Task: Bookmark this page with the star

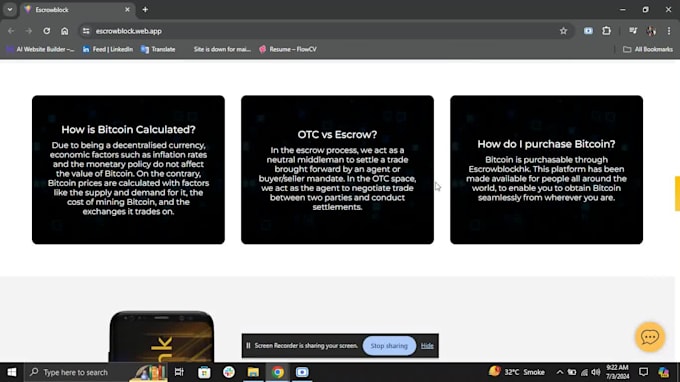Action: click(563, 31)
